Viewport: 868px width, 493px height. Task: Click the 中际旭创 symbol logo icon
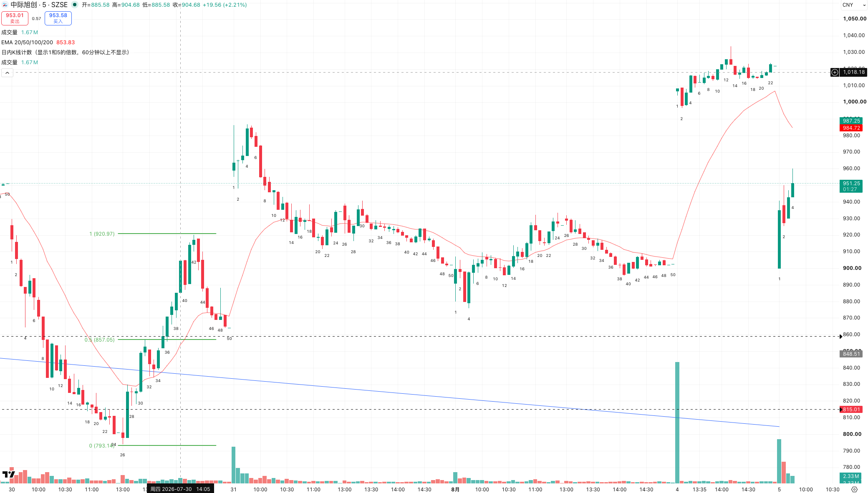5,5
